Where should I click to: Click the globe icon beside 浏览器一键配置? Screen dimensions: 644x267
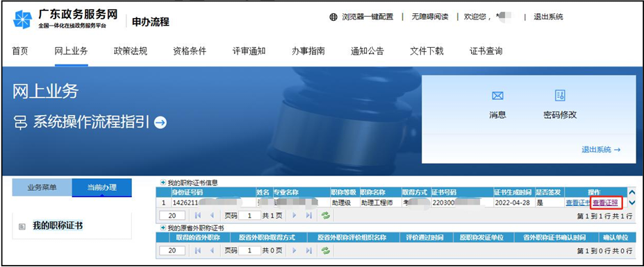(333, 17)
